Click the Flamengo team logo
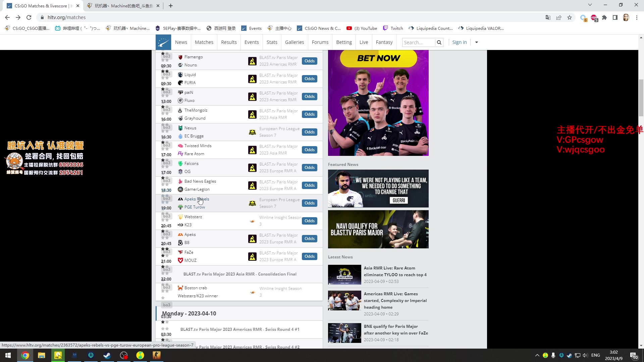This screenshot has height=362, width=644. pyautogui.click(x=180, y=57)
